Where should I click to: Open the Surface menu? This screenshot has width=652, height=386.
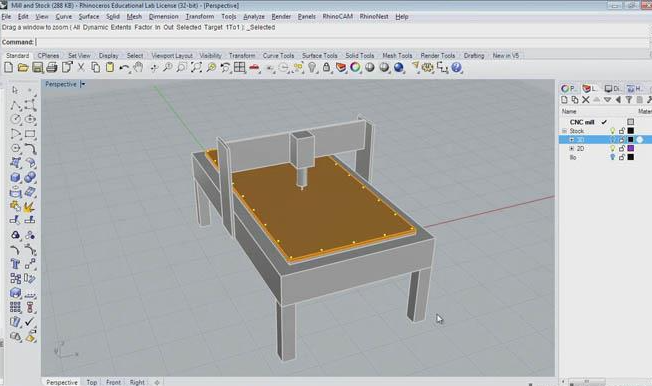pos(89,17)
